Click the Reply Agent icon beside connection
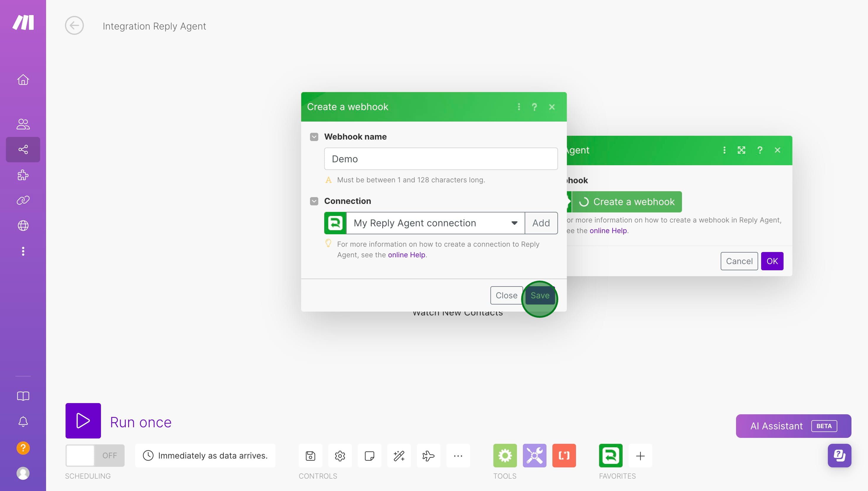868x491 pixels. pyautogui.click(x=335, y=223)
